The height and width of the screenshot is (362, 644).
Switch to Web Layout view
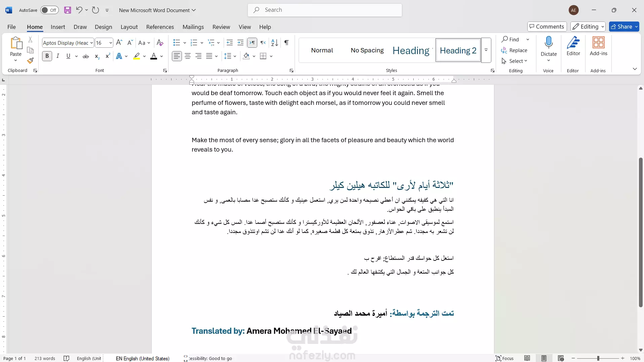click(561, 358)
